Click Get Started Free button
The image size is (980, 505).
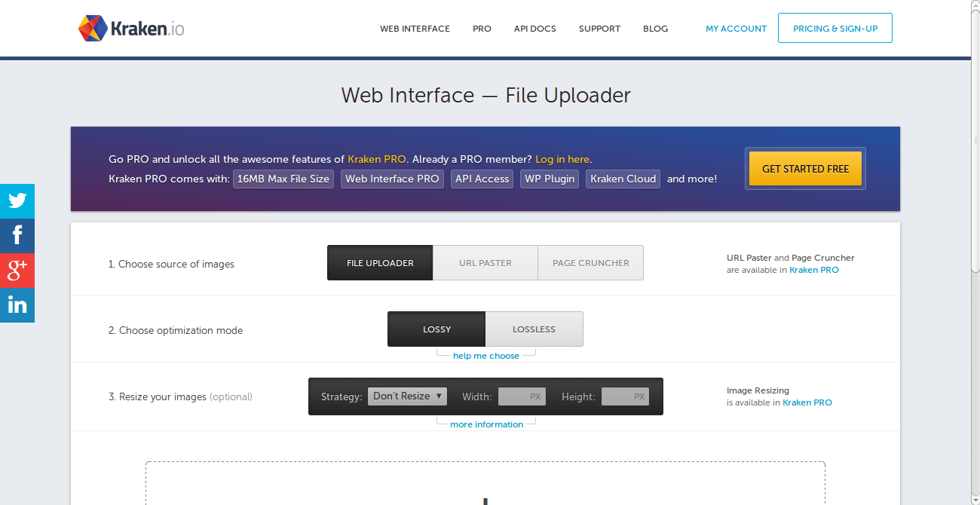pos(805,168)
